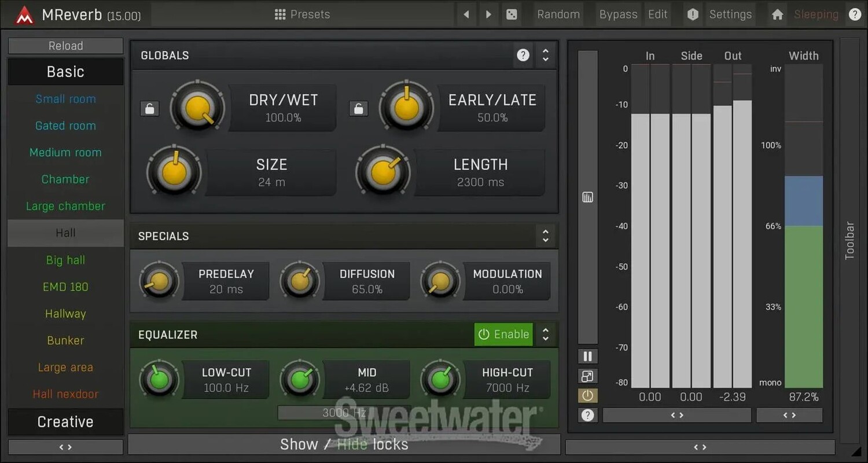This screenshot has height=463, width=868.
Task: Choose the Hall nexdoor preset
Action: pos(65,394)
